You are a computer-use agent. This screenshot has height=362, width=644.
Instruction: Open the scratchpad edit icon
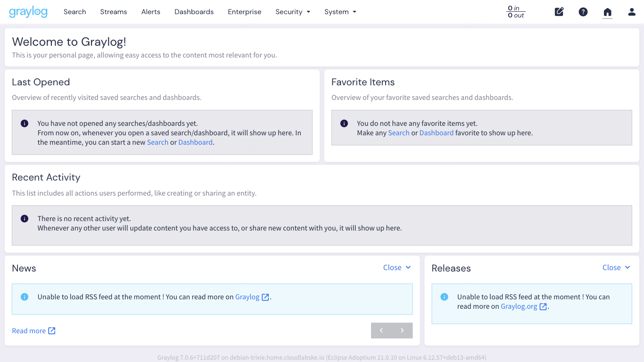559,12
